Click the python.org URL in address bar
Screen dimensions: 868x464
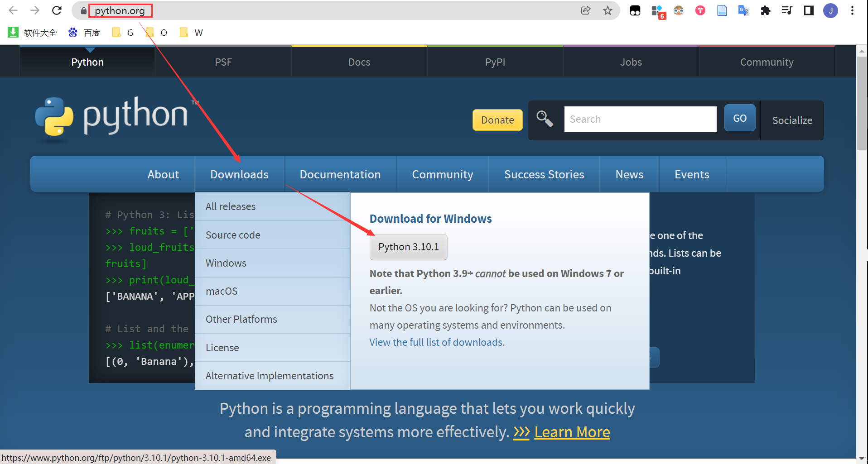point(120,10)
